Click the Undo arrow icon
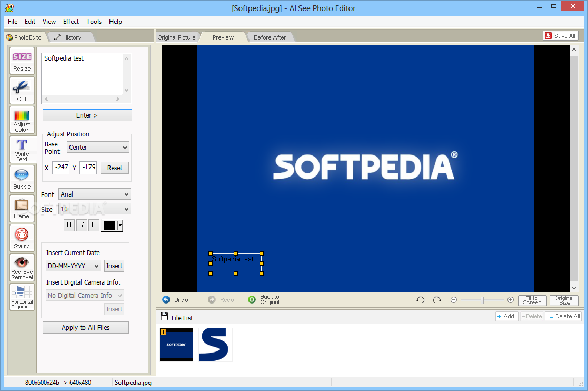 [166, 300]
